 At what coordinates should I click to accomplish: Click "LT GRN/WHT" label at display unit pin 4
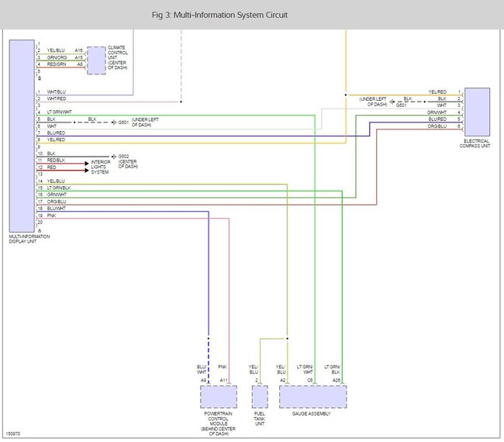(60, 112)
